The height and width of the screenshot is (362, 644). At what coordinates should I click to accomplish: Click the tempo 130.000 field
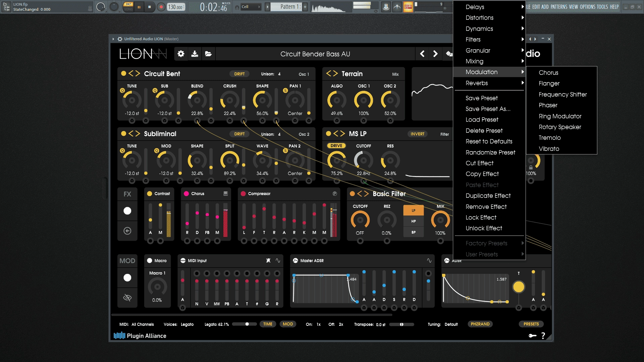(x=176, y=7)
